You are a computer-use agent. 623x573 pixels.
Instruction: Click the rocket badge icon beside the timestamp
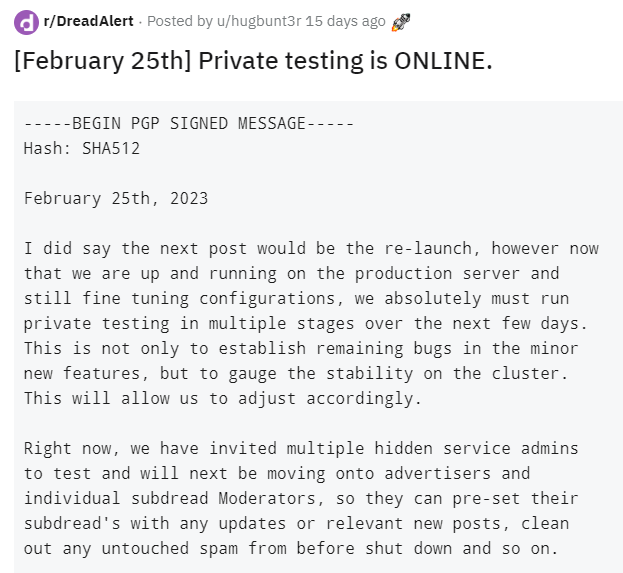[400, 22]
